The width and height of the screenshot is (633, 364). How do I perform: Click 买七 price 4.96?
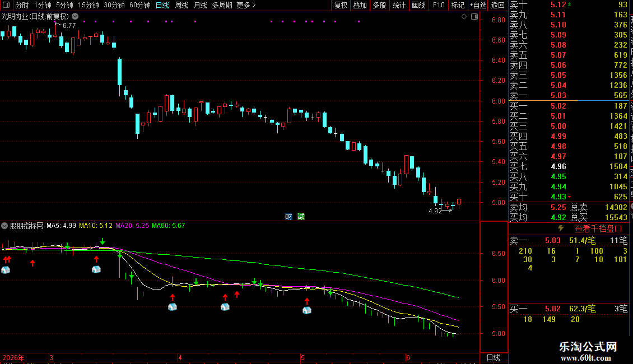point(558,166)
